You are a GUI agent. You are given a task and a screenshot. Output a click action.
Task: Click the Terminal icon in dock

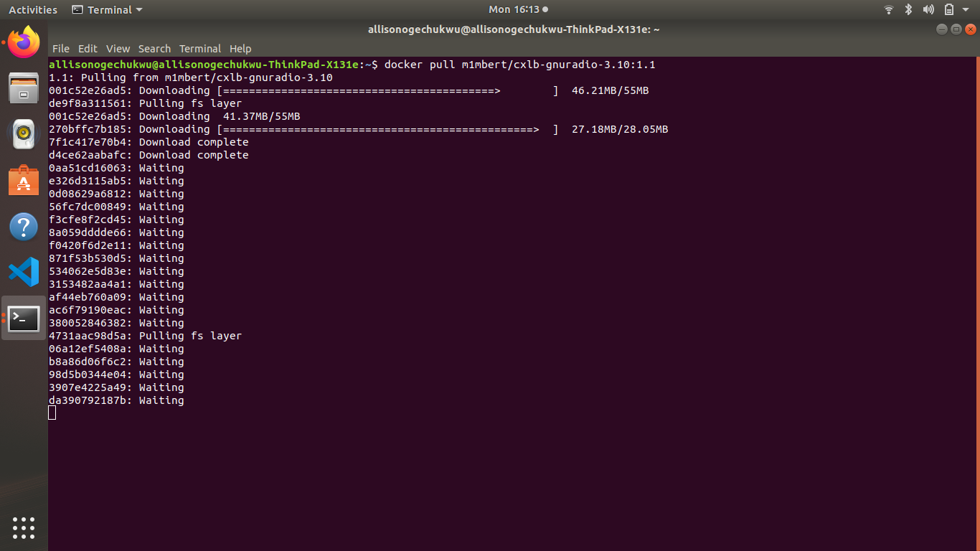pyautogui.click(x=24, y=318)
